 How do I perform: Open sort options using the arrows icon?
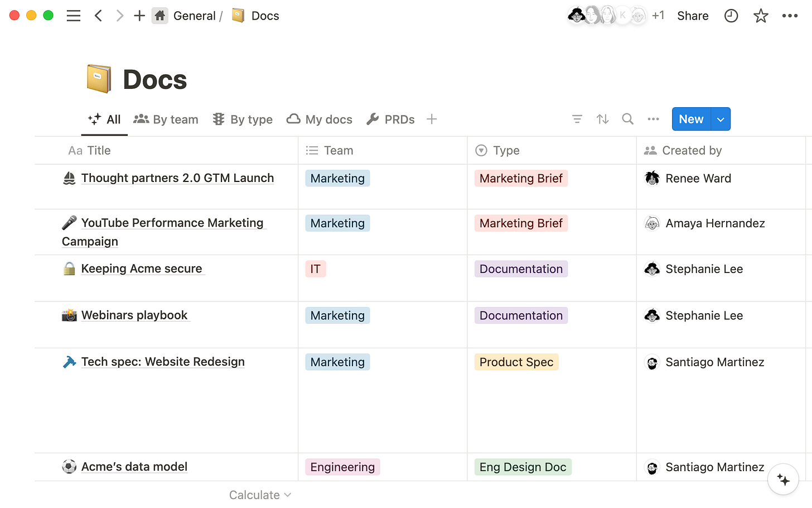[602, 119]
